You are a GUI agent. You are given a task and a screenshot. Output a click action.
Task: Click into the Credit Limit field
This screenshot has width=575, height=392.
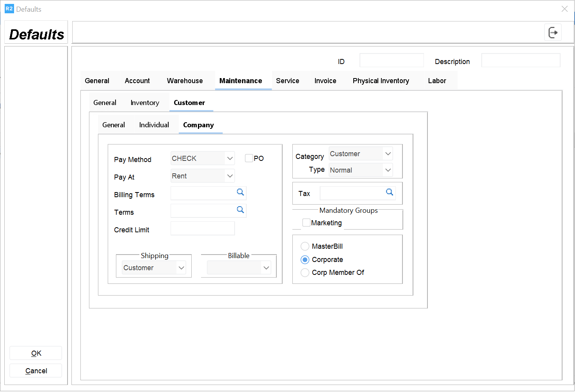pos(203,229)
